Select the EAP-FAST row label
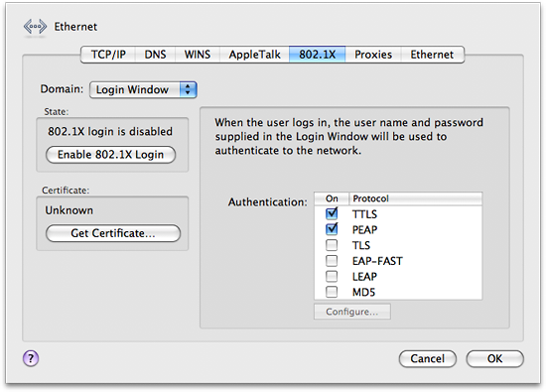Screen dimensions: 546x392 (x=377, y=261)
